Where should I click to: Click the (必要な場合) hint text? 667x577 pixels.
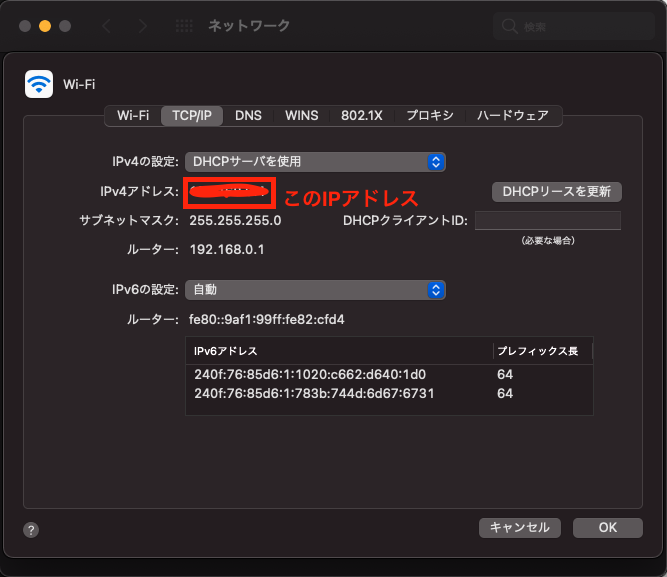click(x=548, y=241)
